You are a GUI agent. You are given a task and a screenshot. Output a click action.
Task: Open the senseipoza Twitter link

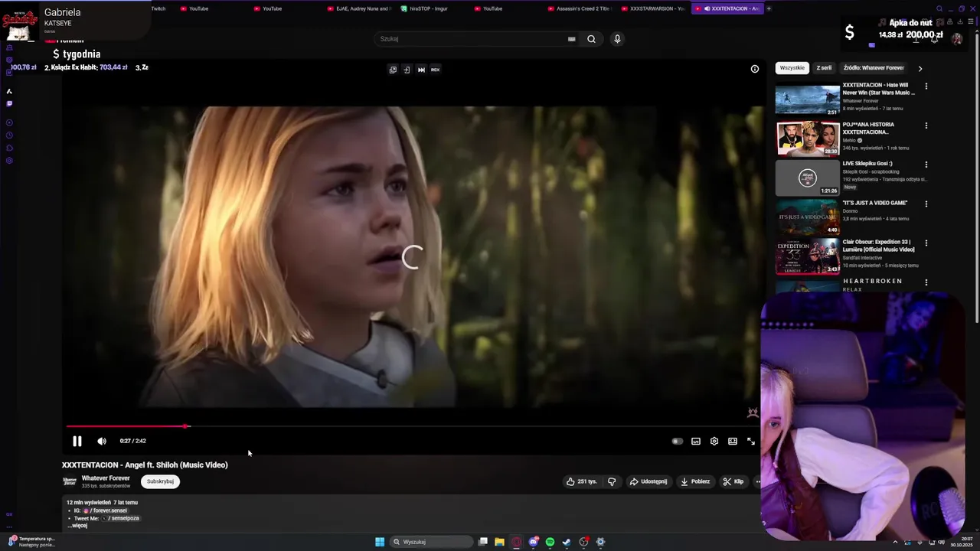(x=121, y=518)
